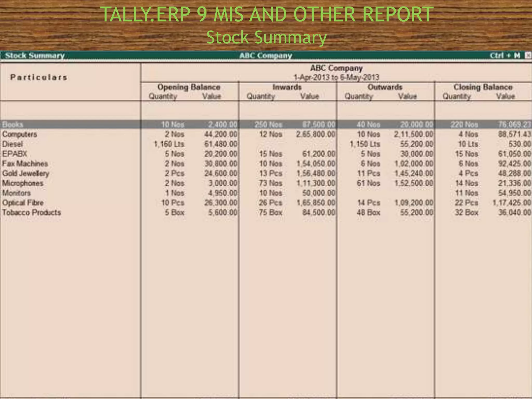
Task: Select the Books stock row
Action: click(266, 124)
